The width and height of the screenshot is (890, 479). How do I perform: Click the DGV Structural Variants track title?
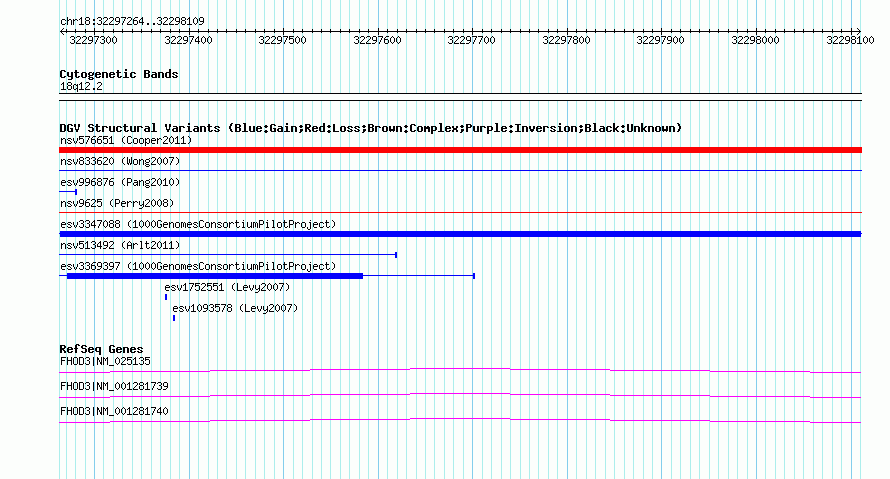[x=370, y=128]
